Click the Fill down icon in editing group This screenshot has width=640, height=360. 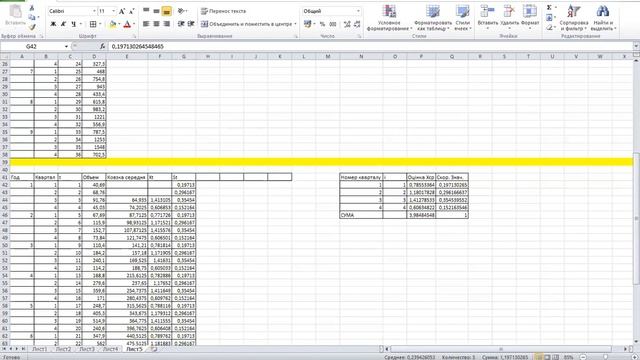click(x=549, y=18)
